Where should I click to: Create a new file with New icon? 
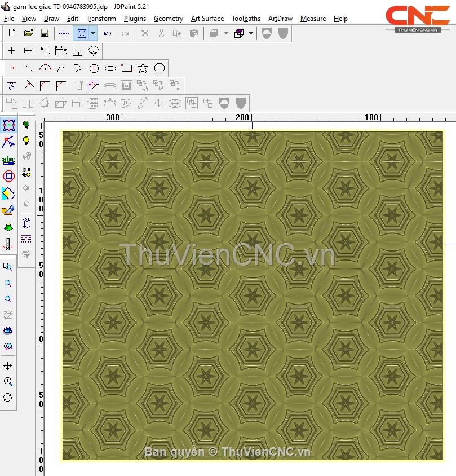(12, 33)
